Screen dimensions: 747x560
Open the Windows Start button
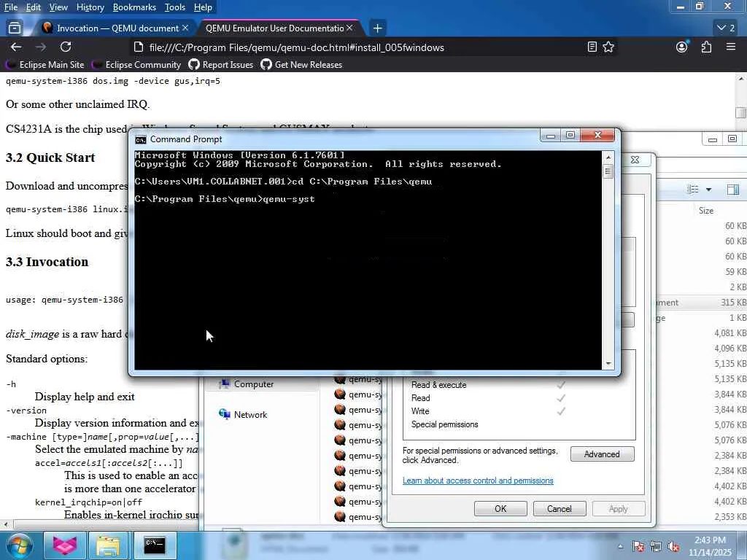click(19, 545)
